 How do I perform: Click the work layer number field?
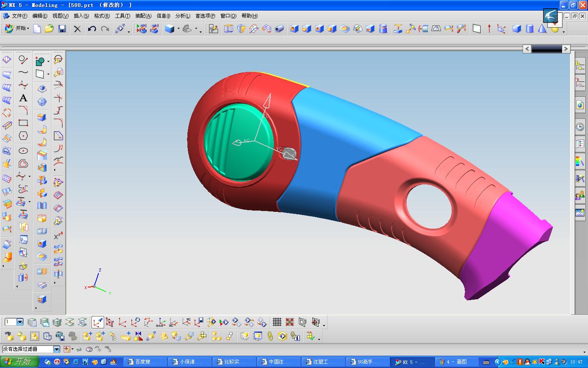pos(10,322)
